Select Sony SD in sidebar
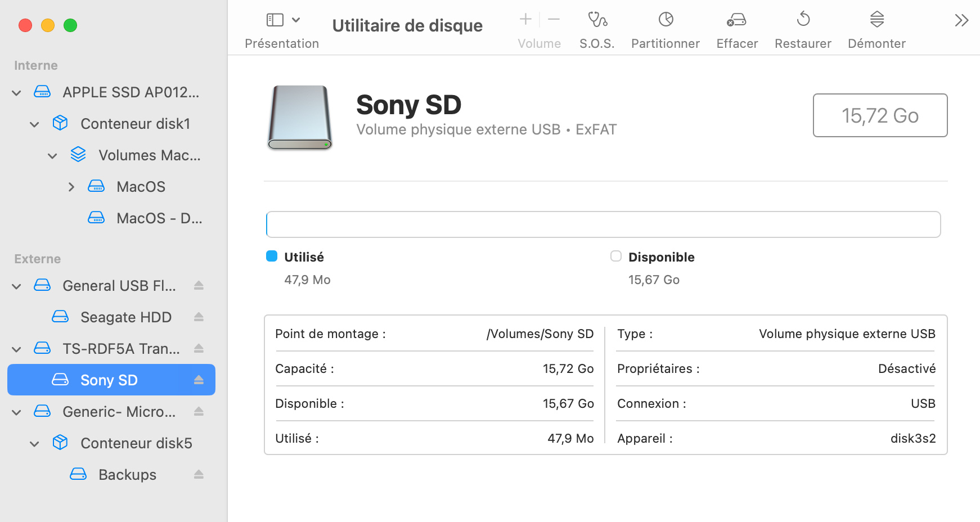Screen dimensions: 980x522 click(x=111, y=380)
